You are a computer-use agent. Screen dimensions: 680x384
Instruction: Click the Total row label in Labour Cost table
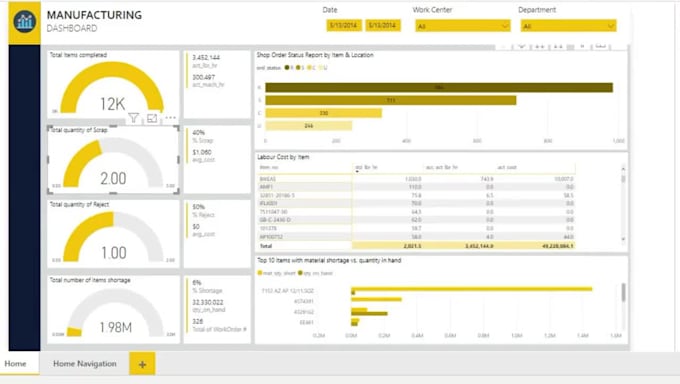click(x=266, y=246)
